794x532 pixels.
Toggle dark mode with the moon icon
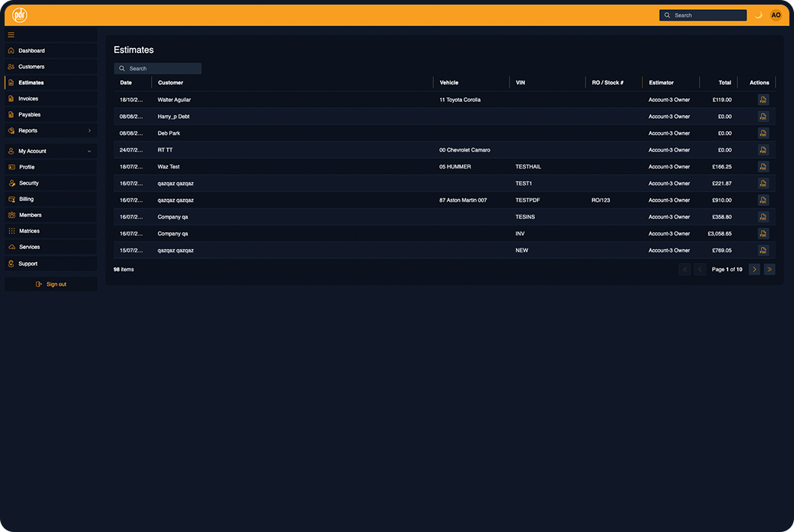(759, 15)
